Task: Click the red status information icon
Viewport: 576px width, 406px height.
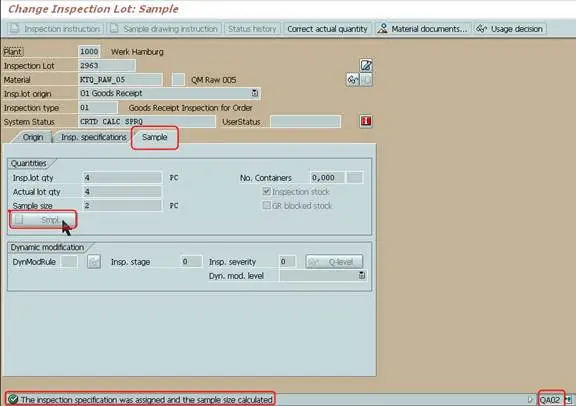Action: click(366, 121)
